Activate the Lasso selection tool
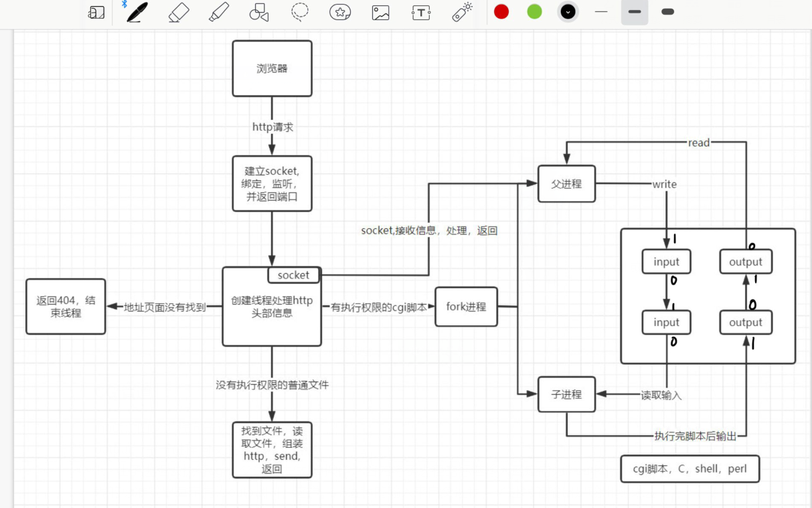 (299, 13)
